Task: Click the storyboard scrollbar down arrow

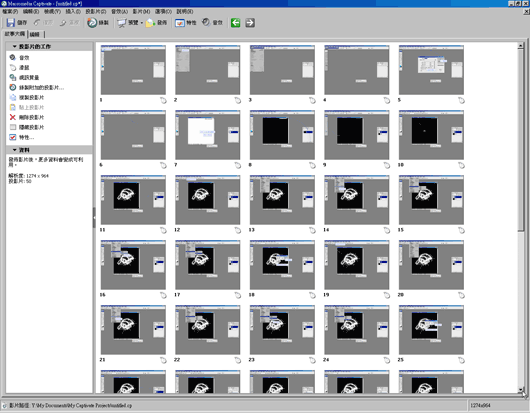Action: click(521, 390)
